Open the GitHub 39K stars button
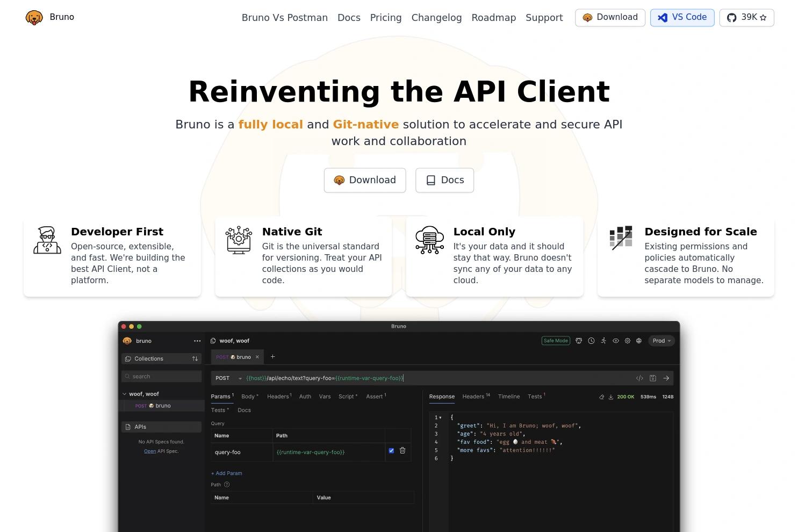Image resolution: width=798 pixels, height=532 pixels. (746, 18)
